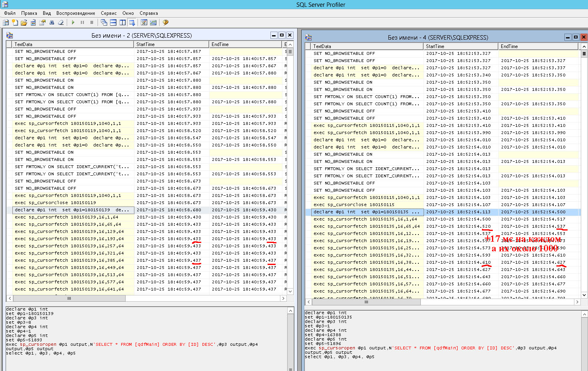
Task: Open a trace file with folder icon
Action: point(24,22)
